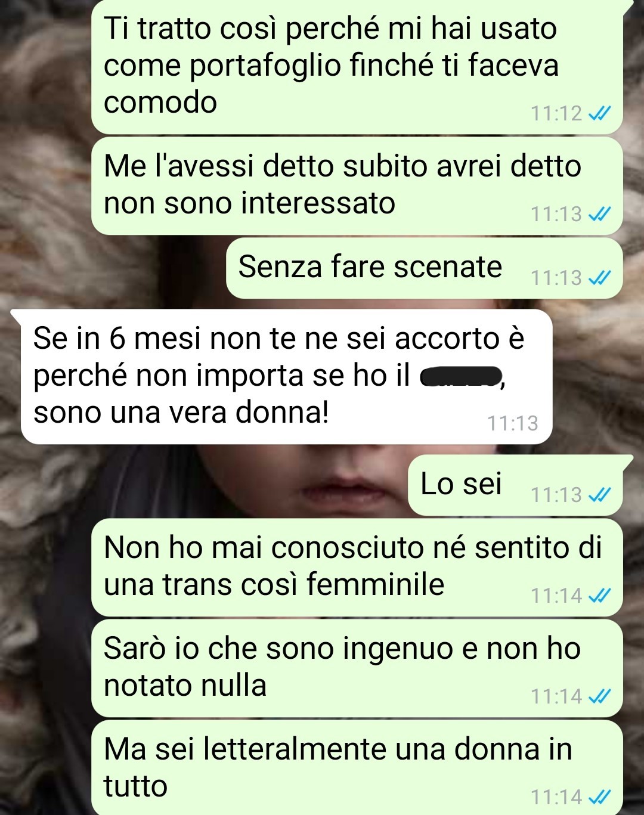Tap the read ticks on 'così femminile' message
This screenshot has height=815, width=644.
click(599, 596)
